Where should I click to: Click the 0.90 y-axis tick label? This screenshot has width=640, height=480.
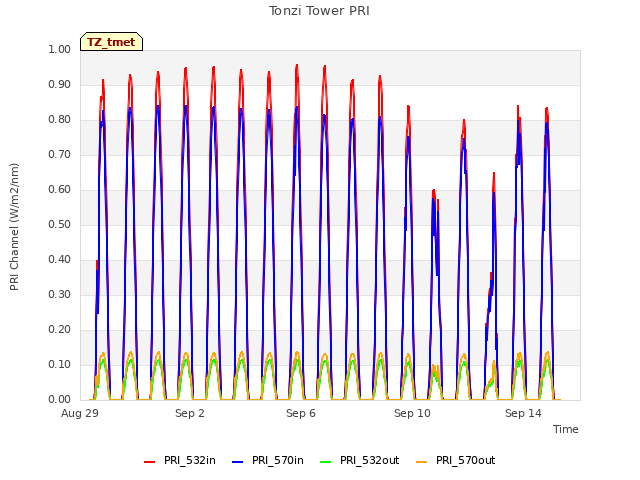(x=60, y=84)
